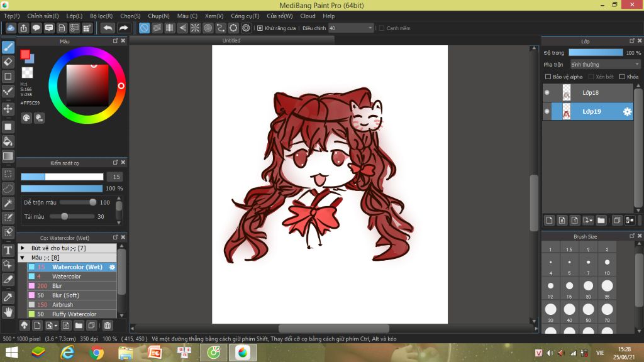Viewport: 644px width, 362px height.
Task: Select the Fluffy Watercolor brush
Action: click(72, 314)
